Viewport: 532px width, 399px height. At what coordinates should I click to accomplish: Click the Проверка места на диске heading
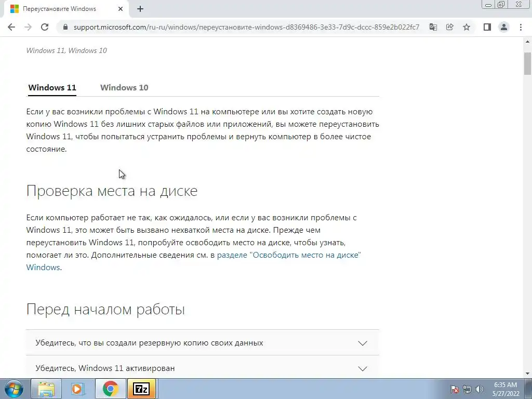click(112, 191)
